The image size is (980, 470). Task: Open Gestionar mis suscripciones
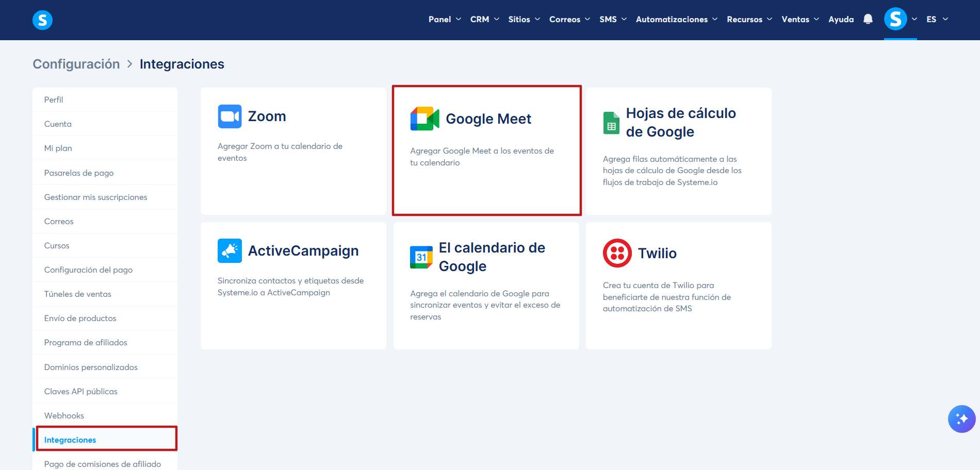(105, 197)
